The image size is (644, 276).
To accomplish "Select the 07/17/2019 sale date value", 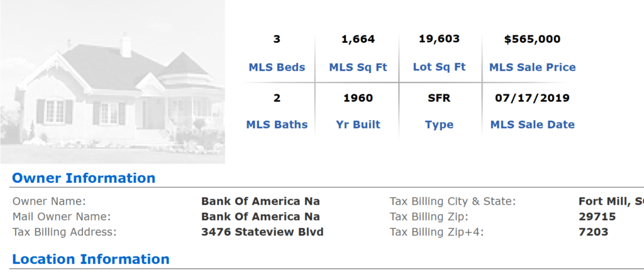I will [532, 98].
